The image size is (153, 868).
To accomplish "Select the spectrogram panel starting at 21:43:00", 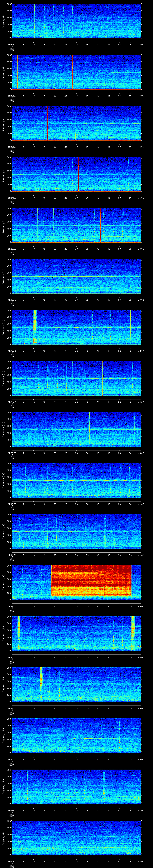I will 77,633.
